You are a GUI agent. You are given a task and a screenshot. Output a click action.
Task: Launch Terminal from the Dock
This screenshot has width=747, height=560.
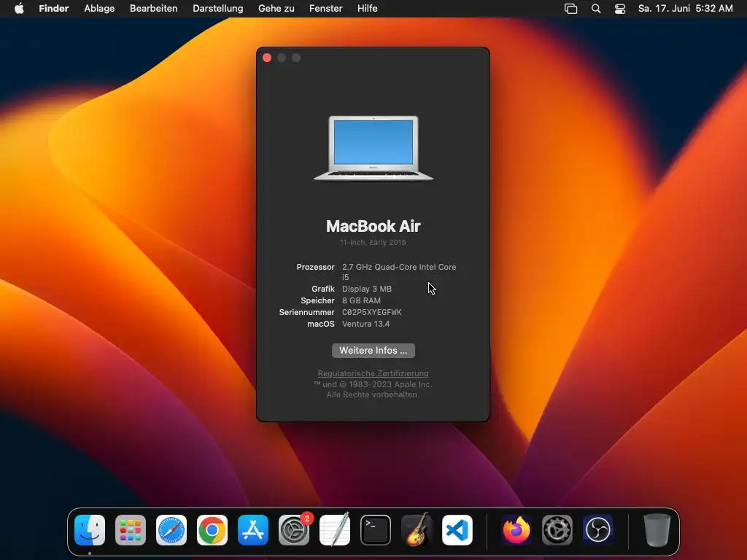pos(376,530)
